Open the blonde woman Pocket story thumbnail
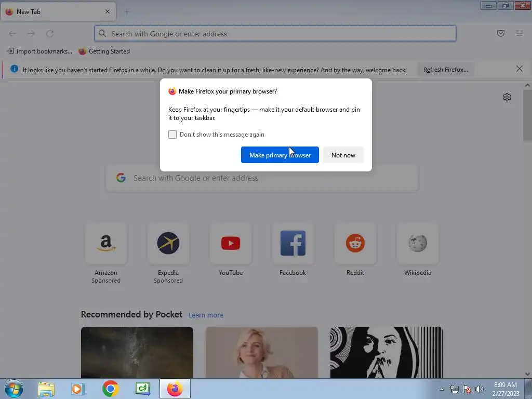The width and height of the screenshot is (532, 399). (262, 353)
